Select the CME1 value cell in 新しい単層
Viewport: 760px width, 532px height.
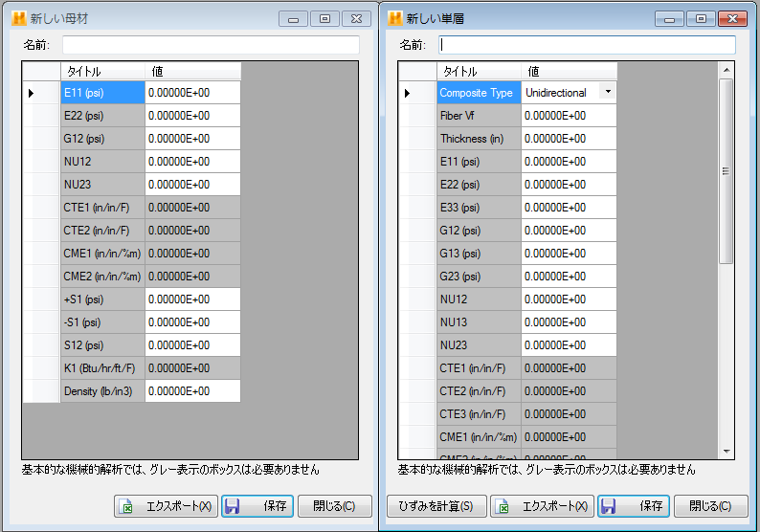click(569, 437)
